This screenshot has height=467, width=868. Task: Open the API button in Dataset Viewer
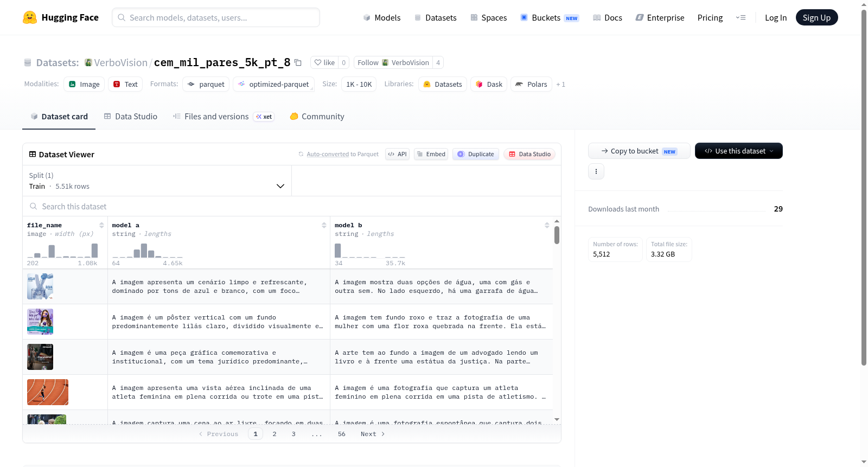[397, 154]
